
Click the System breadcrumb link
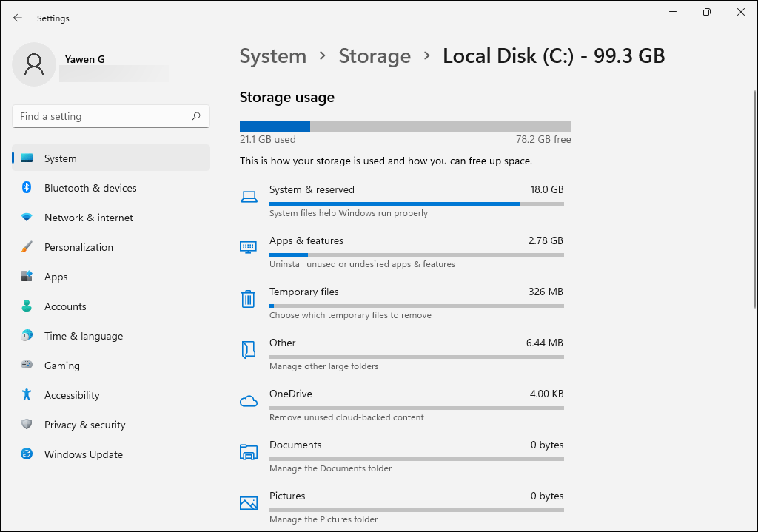coord(272,56)
